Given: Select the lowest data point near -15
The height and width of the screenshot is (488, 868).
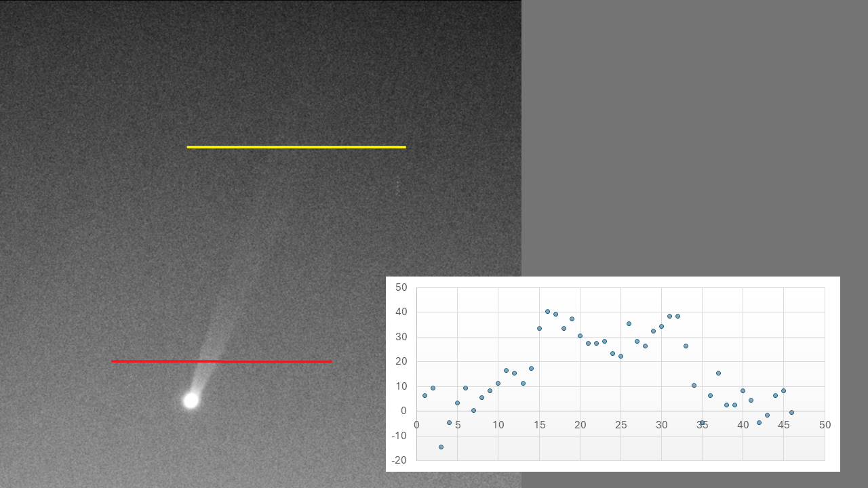Looking at the screenshot, I should [441, 447].
